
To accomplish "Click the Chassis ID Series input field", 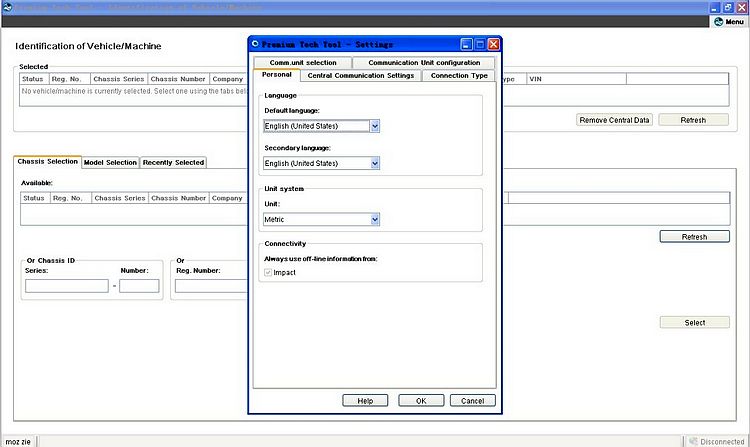I will coord(67,286).
